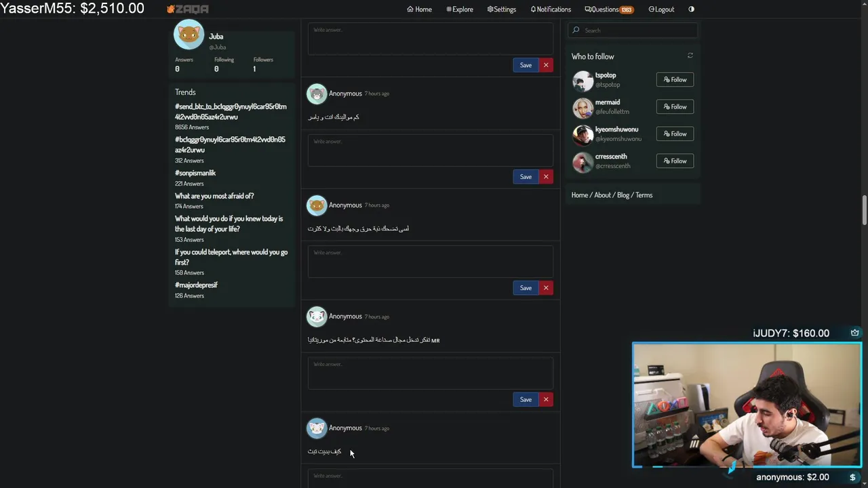Click the search magnifier icon

(576, 30)
